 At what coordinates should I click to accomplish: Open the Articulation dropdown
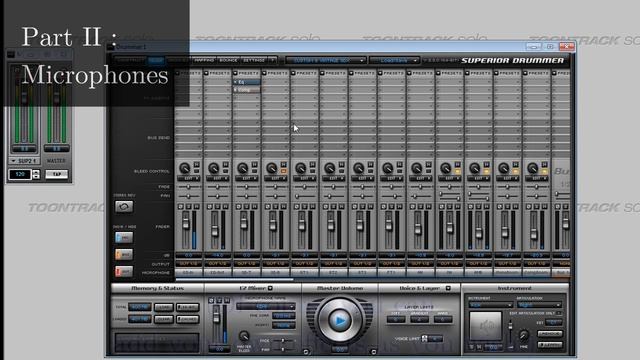(x=539, y=305)
